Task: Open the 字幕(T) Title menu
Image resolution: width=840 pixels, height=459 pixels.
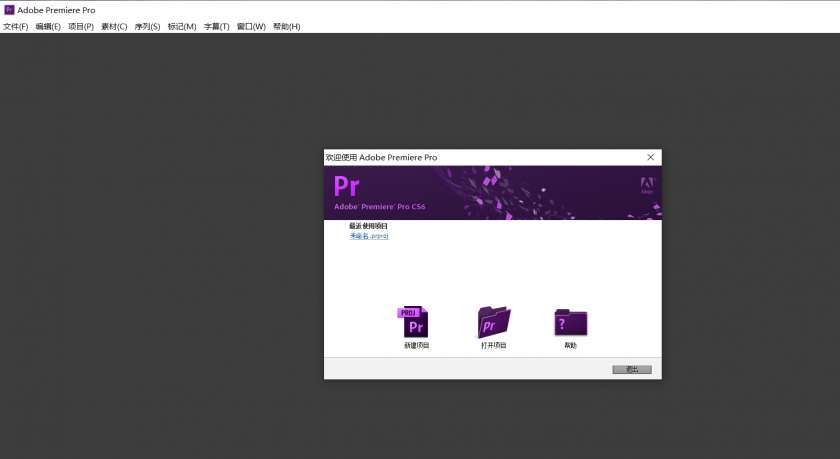Action: pyautogui.click(x=217, y=26)
